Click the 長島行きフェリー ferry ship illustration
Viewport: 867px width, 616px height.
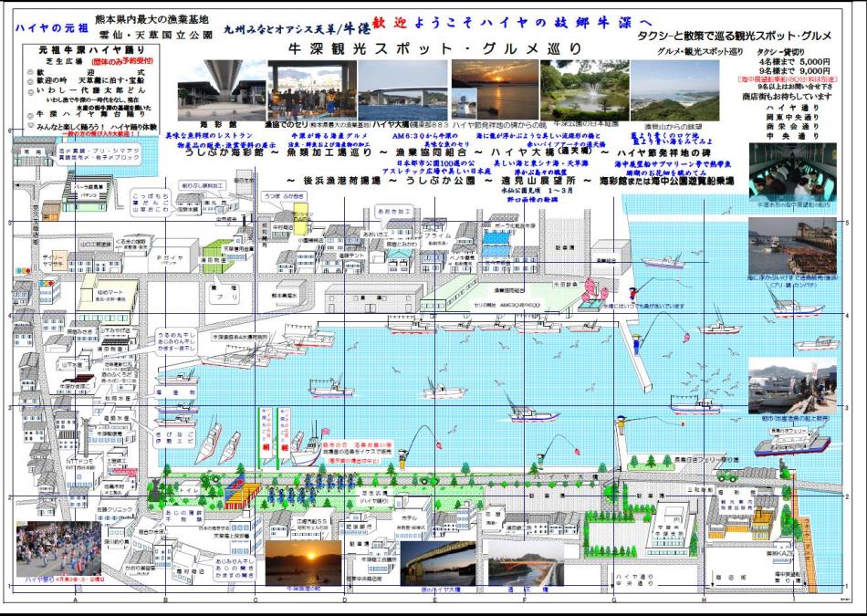pos(792,441)
